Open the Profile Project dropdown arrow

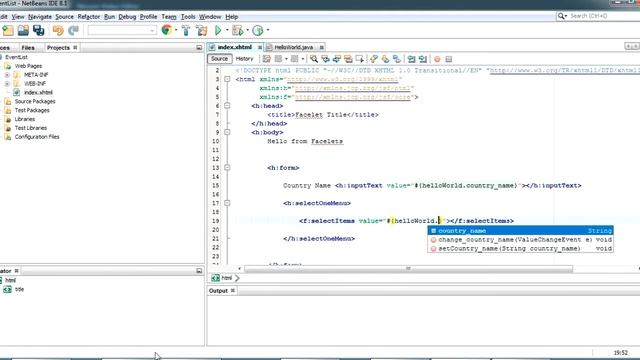click(268, 30)
